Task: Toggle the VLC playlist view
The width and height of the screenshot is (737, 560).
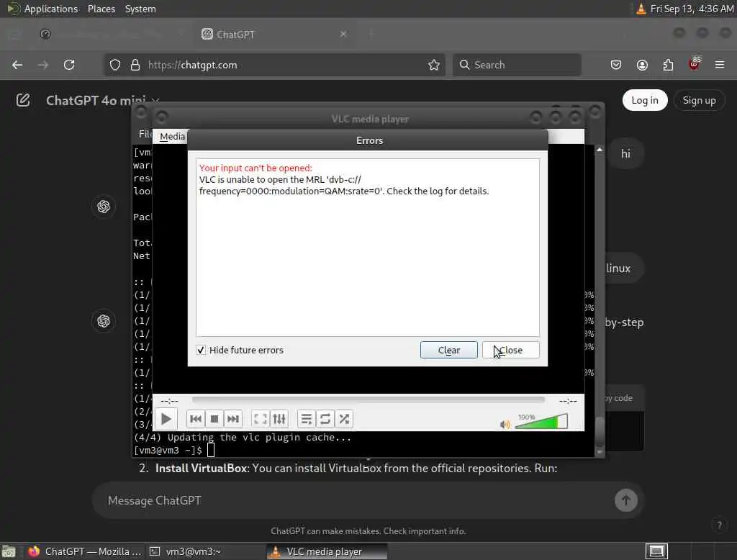Action: [307, 419]
